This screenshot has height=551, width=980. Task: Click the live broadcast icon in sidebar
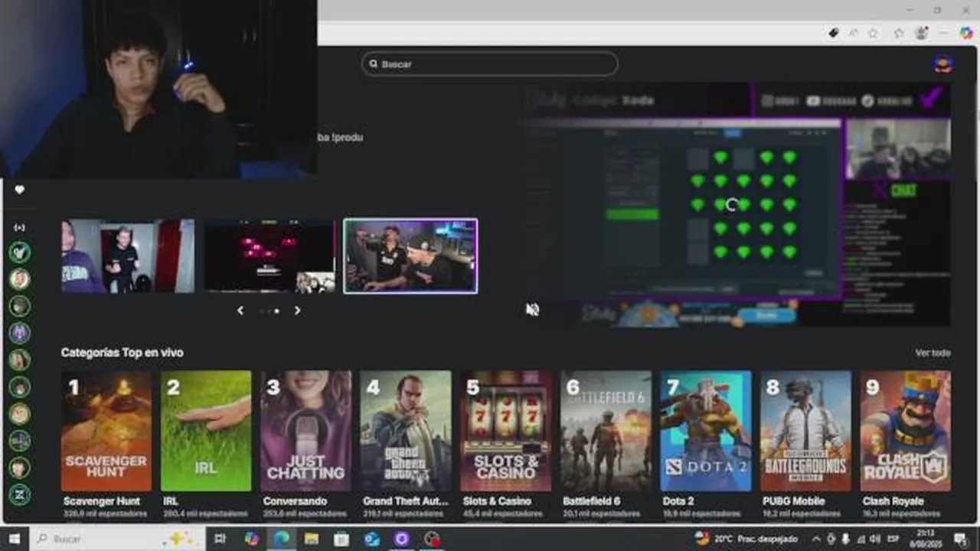pyautogui.click(x=20, y=227)
